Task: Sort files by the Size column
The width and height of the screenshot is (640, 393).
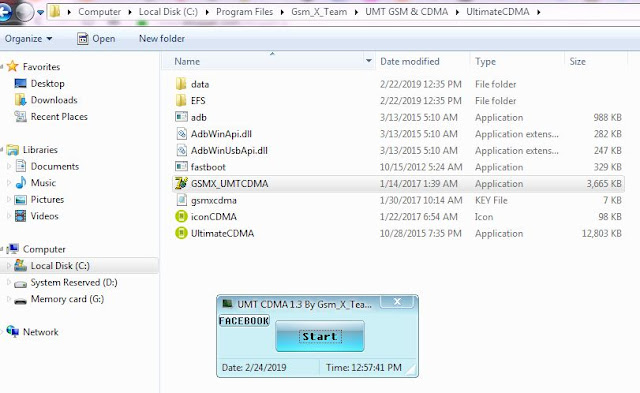Action: 578,61
